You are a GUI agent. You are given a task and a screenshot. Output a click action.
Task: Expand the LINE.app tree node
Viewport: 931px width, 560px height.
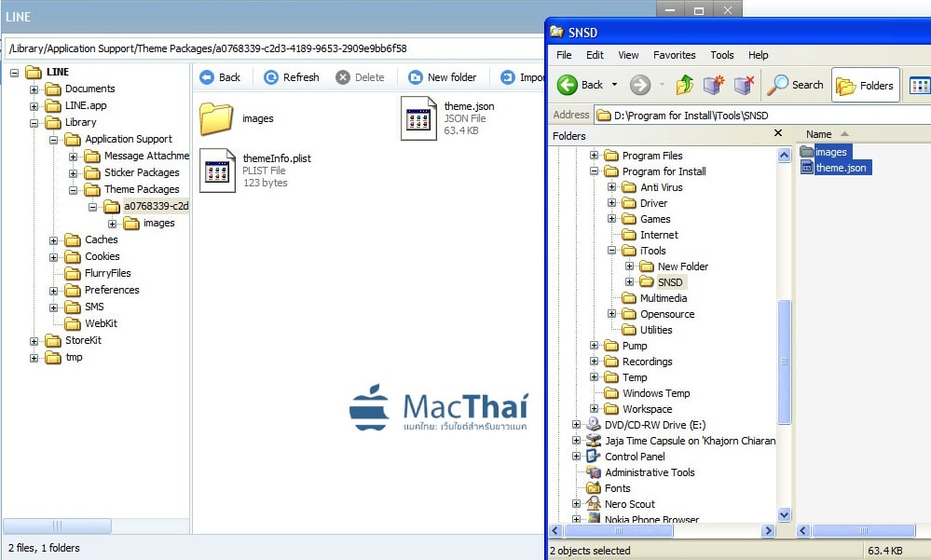[34, 106]
